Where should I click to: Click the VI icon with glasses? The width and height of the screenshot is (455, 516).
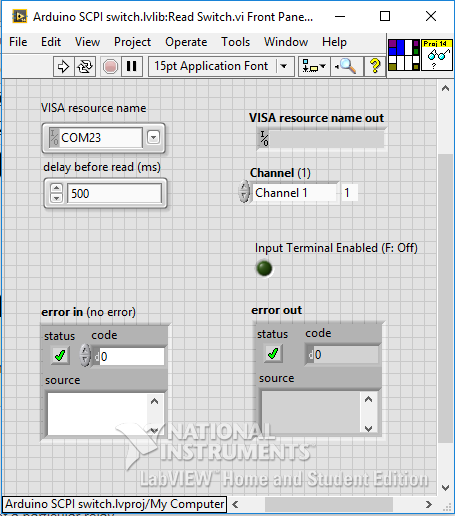pyautogui.click(x=437, y=55)
